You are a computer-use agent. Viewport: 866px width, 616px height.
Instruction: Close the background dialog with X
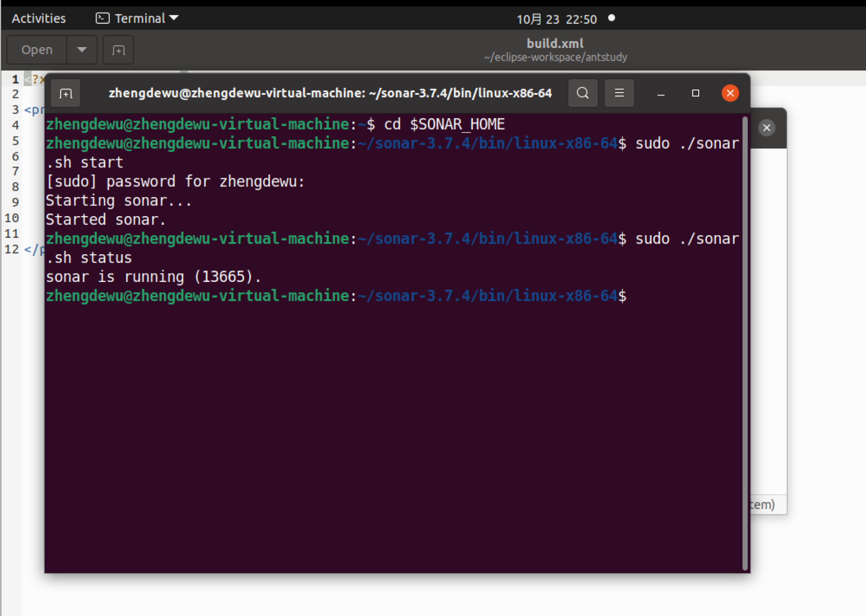[x=766, y=128]
